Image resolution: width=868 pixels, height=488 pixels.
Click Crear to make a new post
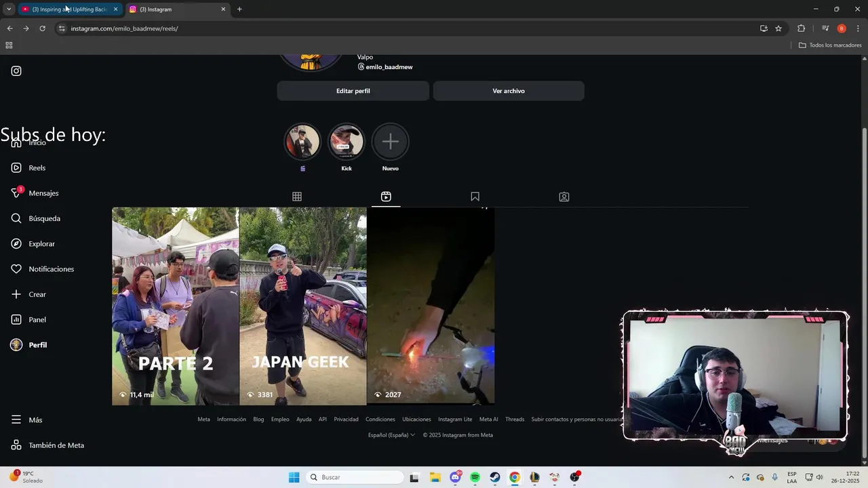click(28, 294)
